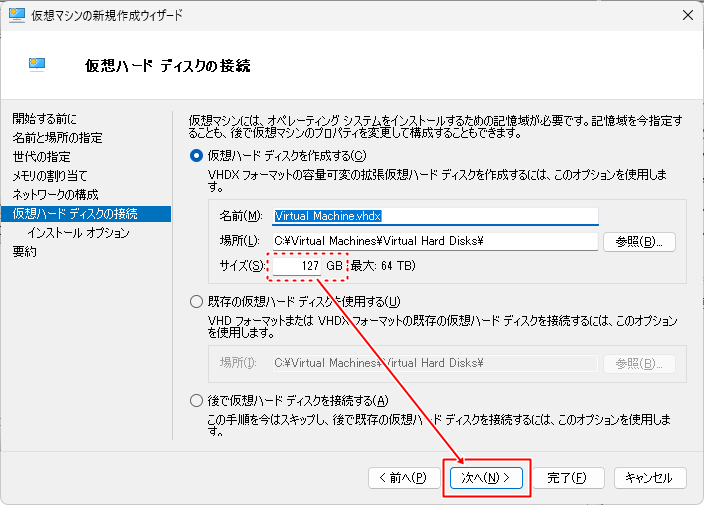Click the 次へ button
704x505 pixels.
486,478
